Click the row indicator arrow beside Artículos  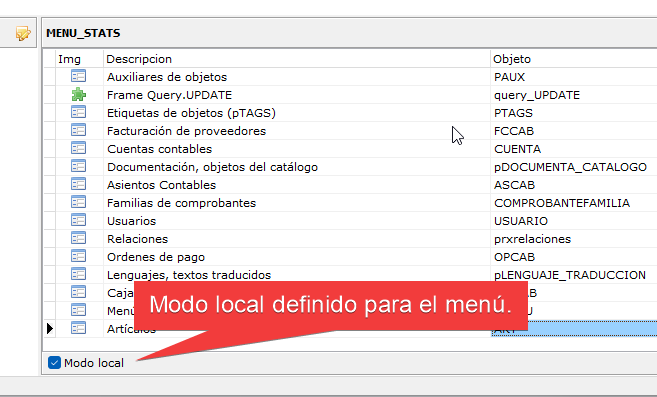tap(50, 329)
